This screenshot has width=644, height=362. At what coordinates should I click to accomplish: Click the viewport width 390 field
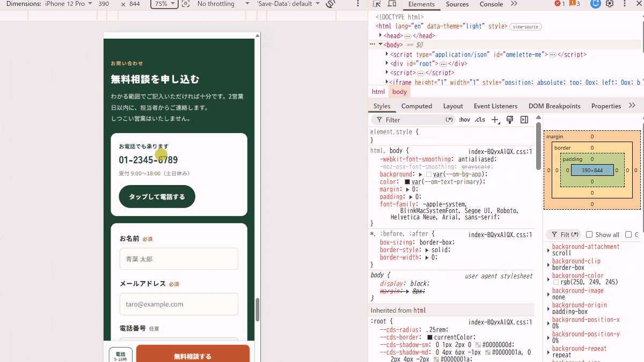tap(105, 4)
